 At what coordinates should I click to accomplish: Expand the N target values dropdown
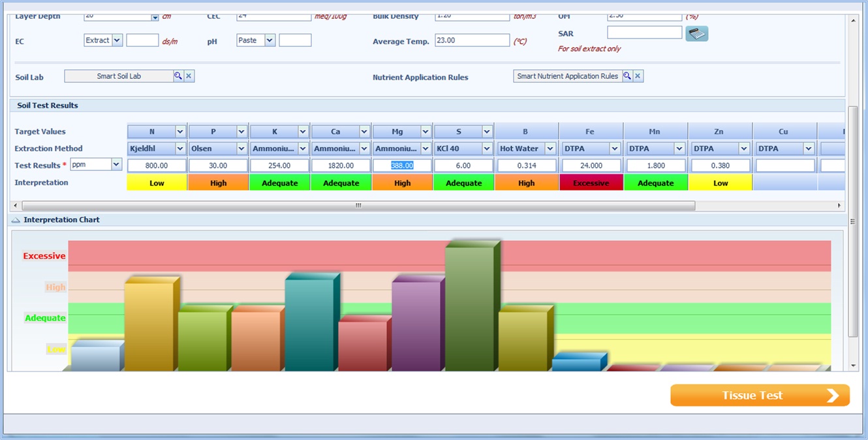point(181,132)
